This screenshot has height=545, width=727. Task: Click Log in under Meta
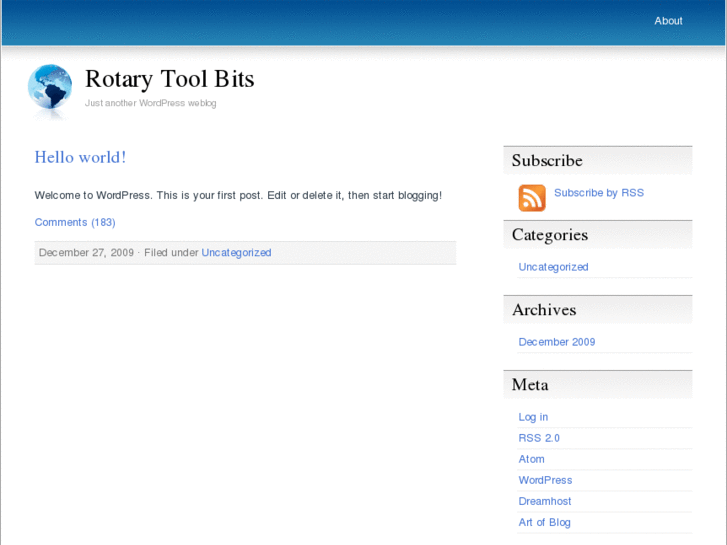coord(533,417)
